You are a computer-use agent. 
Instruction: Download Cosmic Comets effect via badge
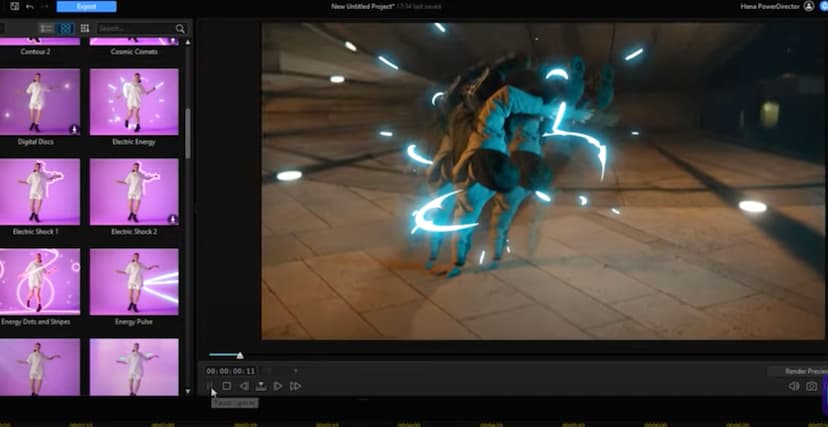coord(172,40)
